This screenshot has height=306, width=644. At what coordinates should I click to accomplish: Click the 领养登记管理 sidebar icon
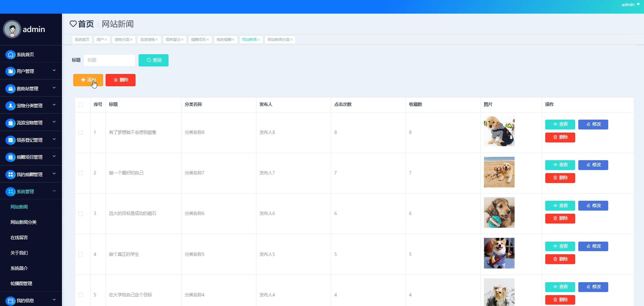[11, 140]
